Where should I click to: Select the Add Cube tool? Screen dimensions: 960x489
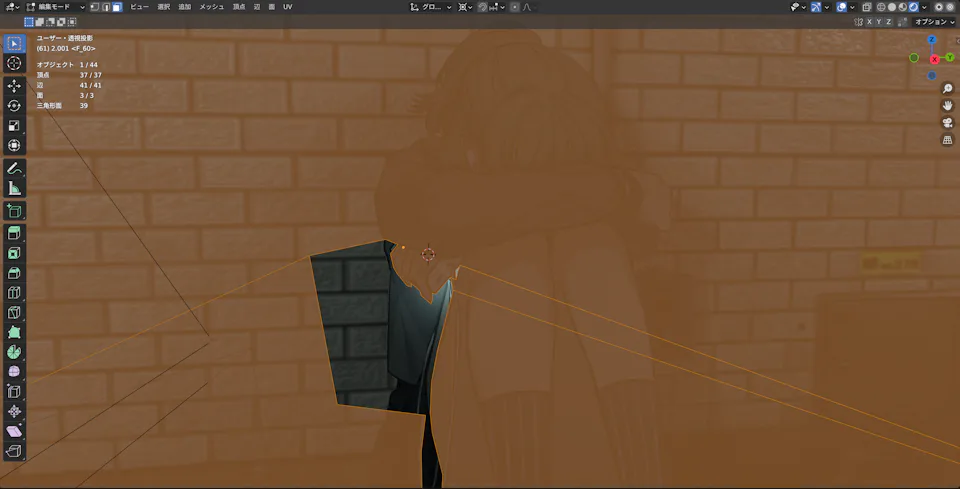pos(14,211)
